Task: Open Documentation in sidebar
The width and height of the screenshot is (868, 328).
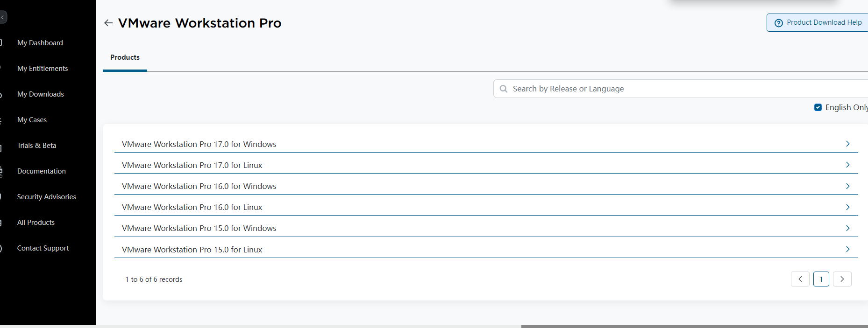Action: [x=42, y=171]
